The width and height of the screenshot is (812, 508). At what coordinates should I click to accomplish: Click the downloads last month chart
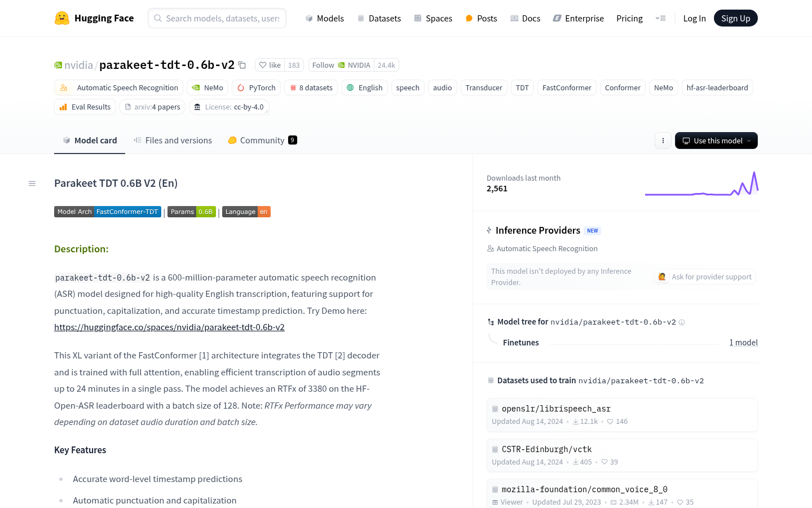coord(701,183)
